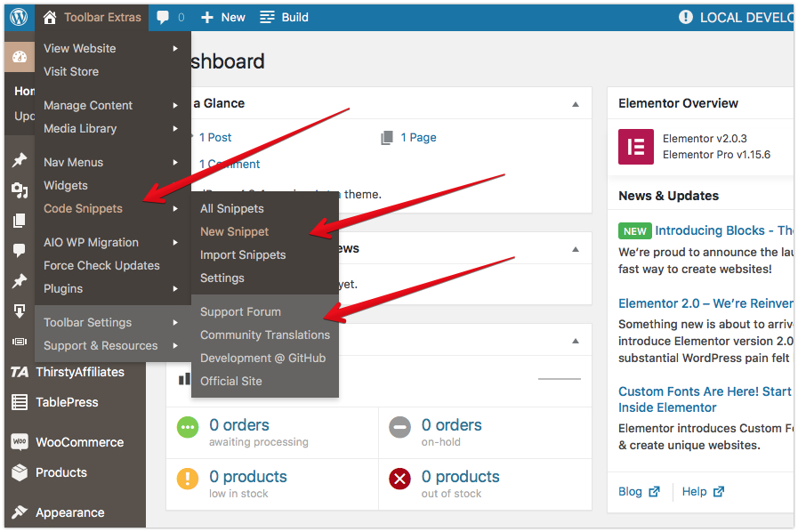This screenshot has height=532, width=798.
Task: Open Custom Fonts Are Here article
Action: 705,399
